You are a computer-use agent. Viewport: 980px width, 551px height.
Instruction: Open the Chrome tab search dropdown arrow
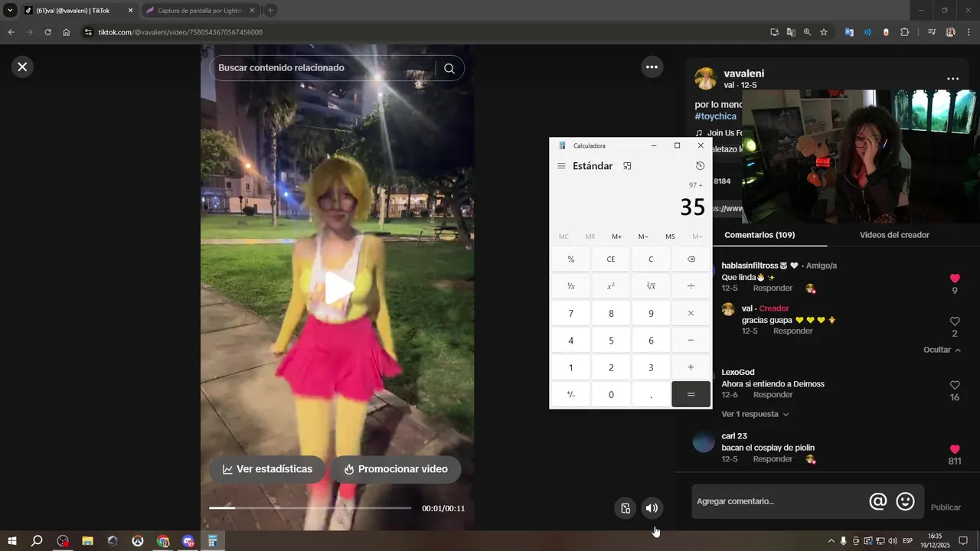click(10, 11)
